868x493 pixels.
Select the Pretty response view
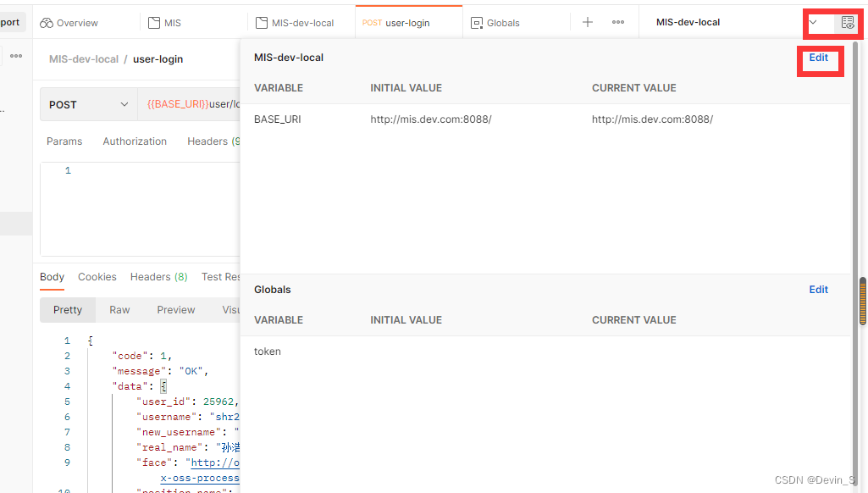coord(68,310)
